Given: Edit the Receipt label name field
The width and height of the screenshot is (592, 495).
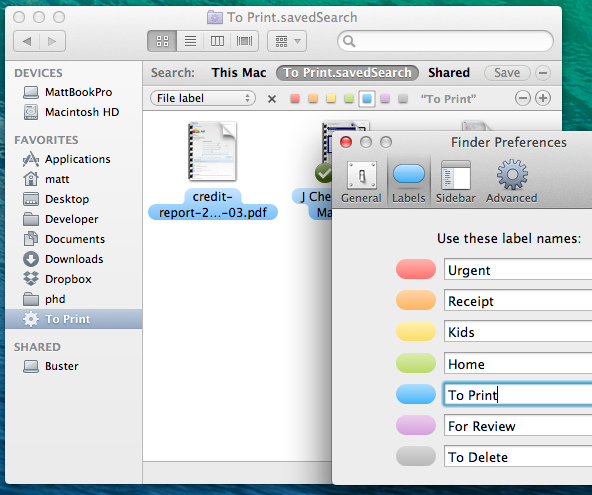Looking at the screenshot, I should tap(518, 301).
